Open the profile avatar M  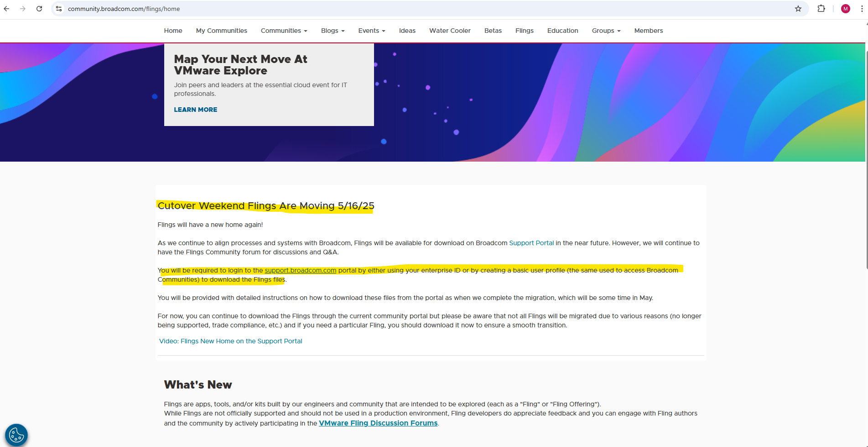[x=845, y=9]
